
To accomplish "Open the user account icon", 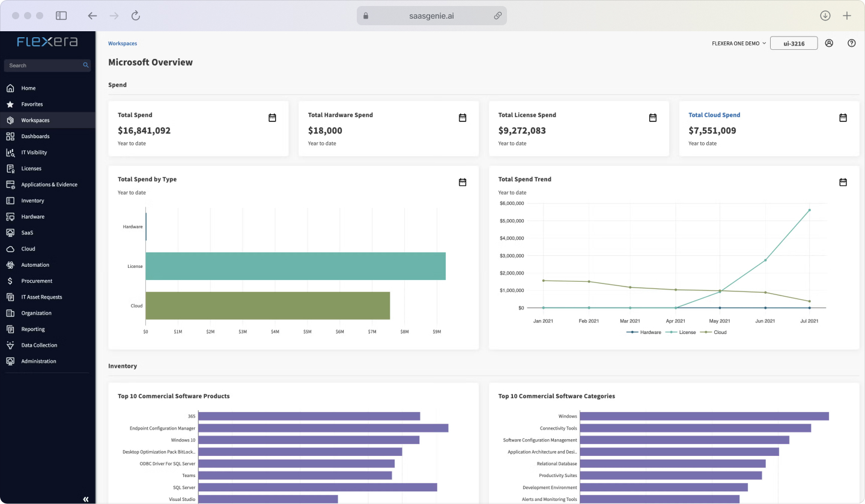I will point(829,43).
